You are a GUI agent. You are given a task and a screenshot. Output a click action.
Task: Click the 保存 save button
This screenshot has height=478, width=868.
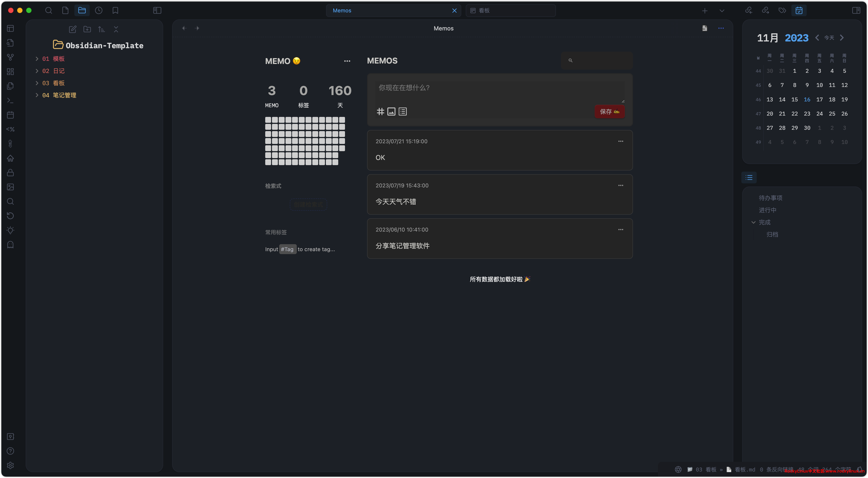coord(609,112)
